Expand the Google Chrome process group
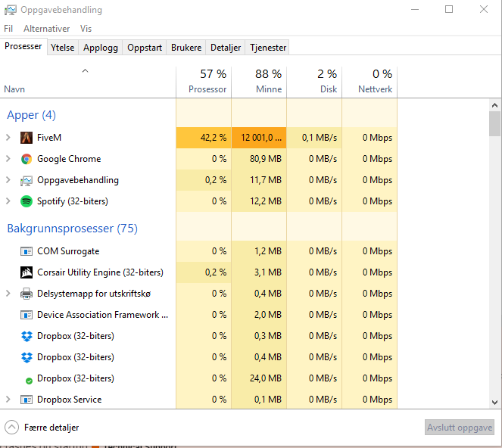This screenshot has width=502, height=448. point(8,159)
